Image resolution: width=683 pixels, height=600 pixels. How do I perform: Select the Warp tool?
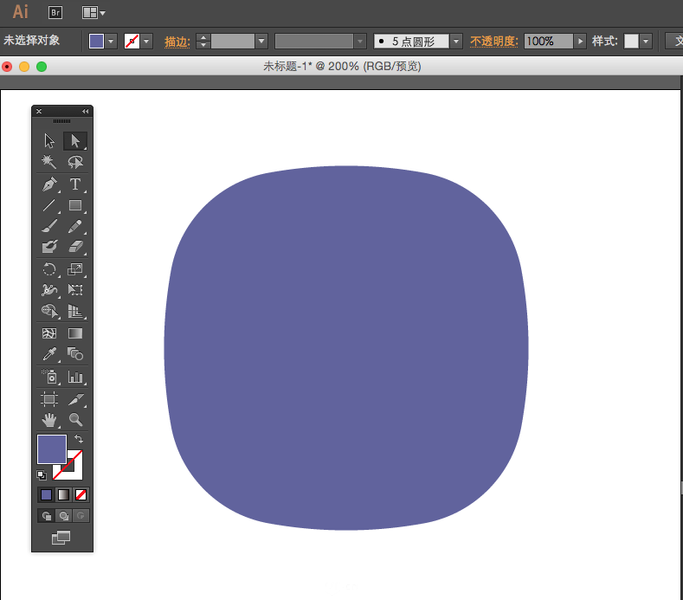point(49,290)
